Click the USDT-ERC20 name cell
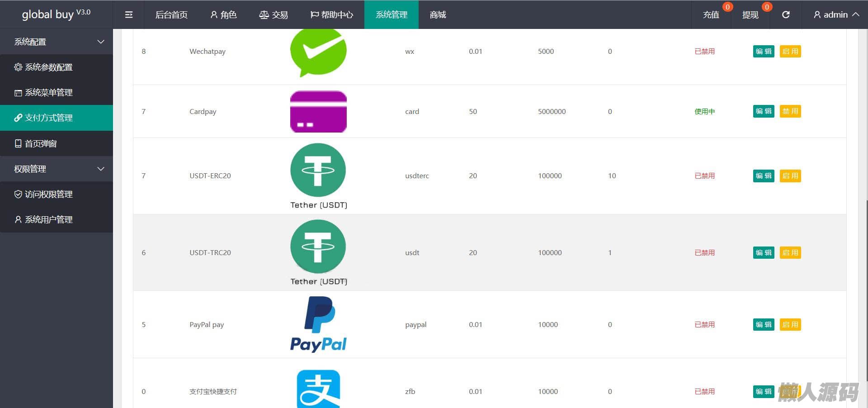The image size is (868, 408). pyautogui.click(x=210, y=176)
